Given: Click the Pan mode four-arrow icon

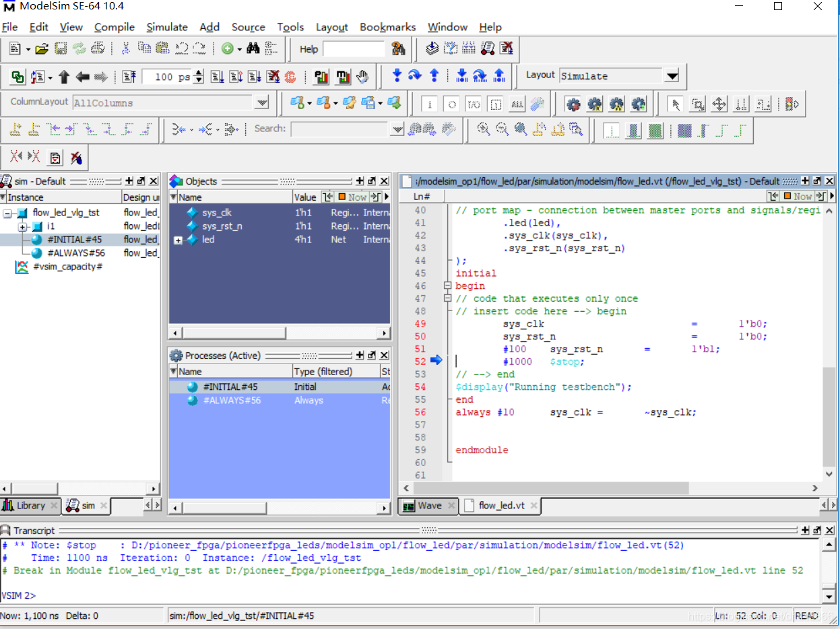Looking at the screenshot, I should (719, 104).
